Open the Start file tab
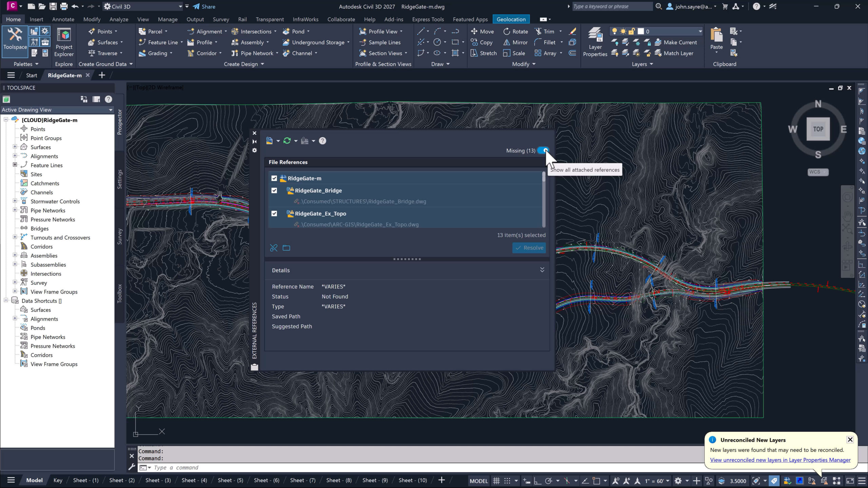The image size is (868, 488). point(32,75)
